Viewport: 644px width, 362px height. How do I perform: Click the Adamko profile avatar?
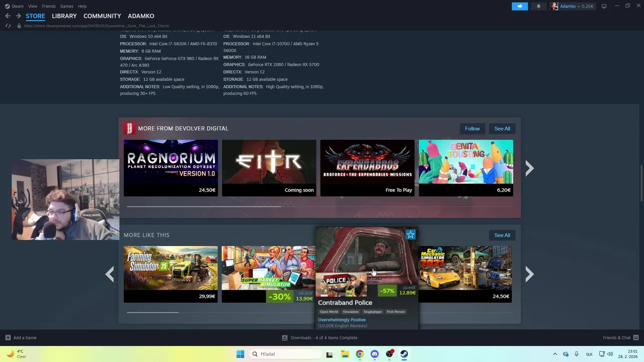click(x=554, y=6)
